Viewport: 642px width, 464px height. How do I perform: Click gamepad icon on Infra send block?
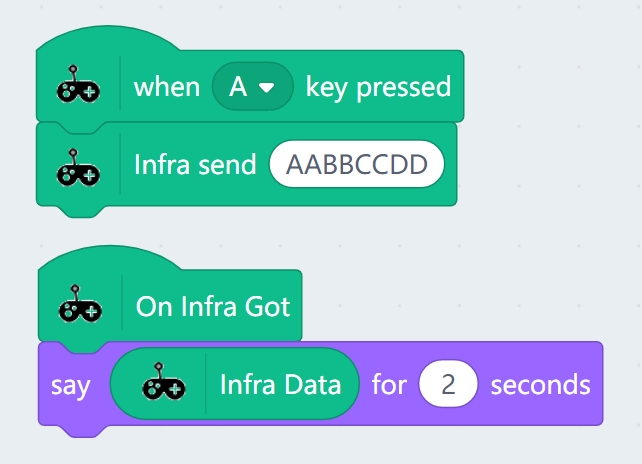78,165
